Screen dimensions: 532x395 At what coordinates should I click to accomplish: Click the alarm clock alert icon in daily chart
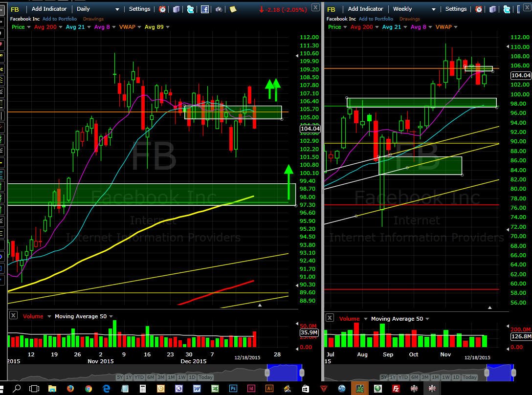tap(162, 9)
